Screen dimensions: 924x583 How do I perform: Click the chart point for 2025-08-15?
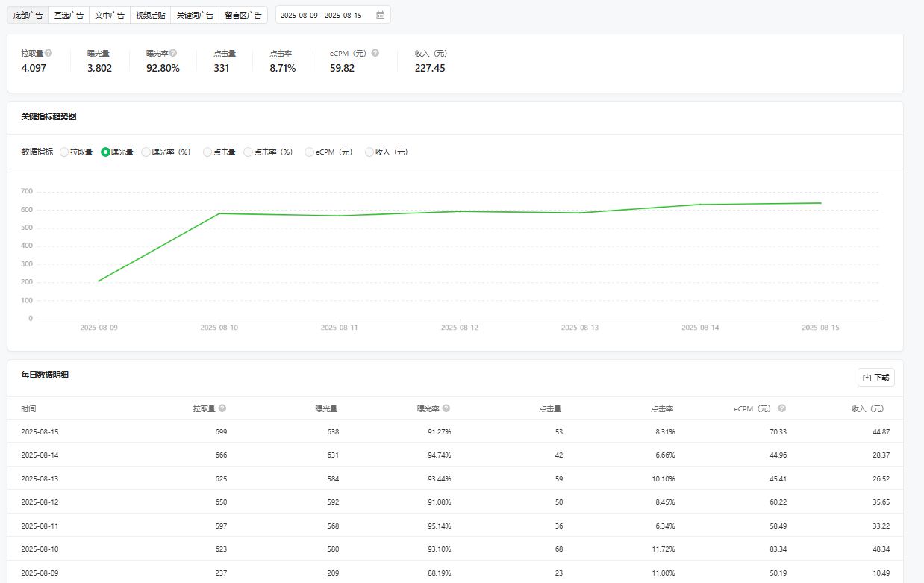coord(821,203)
